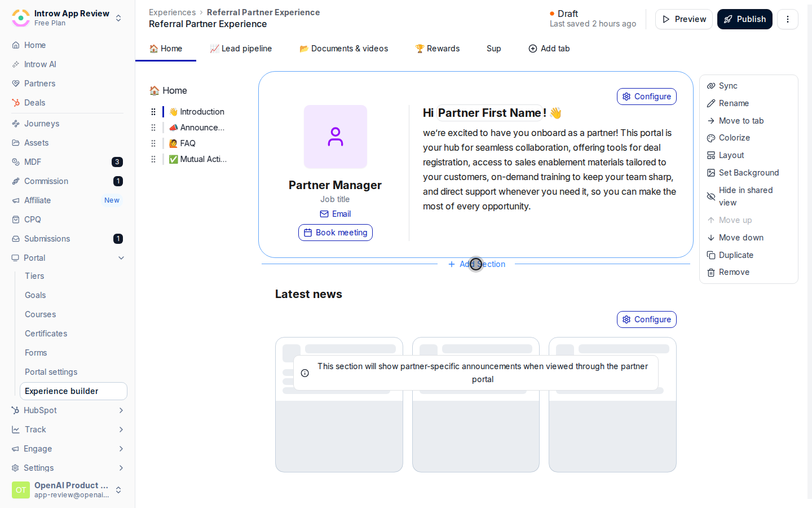
Task: Open Introw AI in sidebar
Action: (40, 64)
